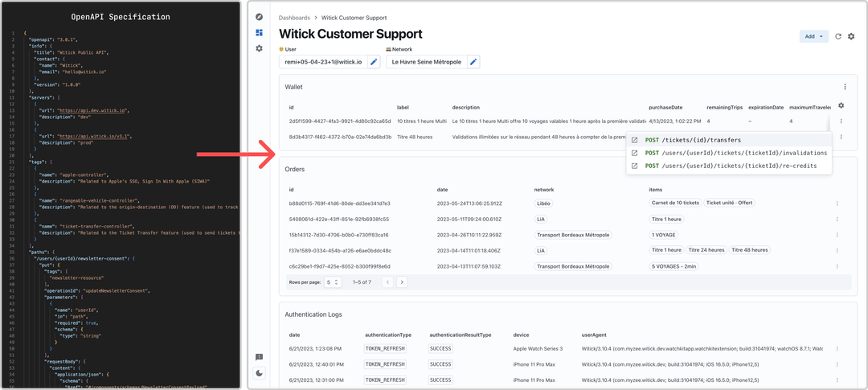This screenshot has width=868, height=390.
Task: Edit the Network variable with pencil icon
Action: click(x=473, y=62)
